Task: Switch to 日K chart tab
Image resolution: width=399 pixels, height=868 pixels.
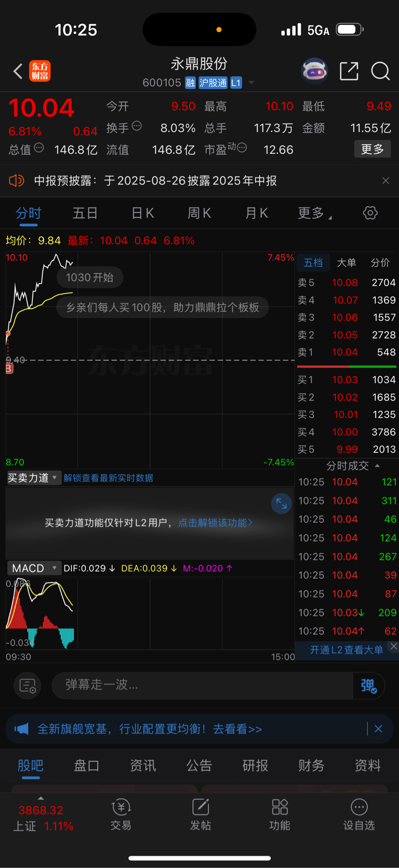Action: [142, 213]
